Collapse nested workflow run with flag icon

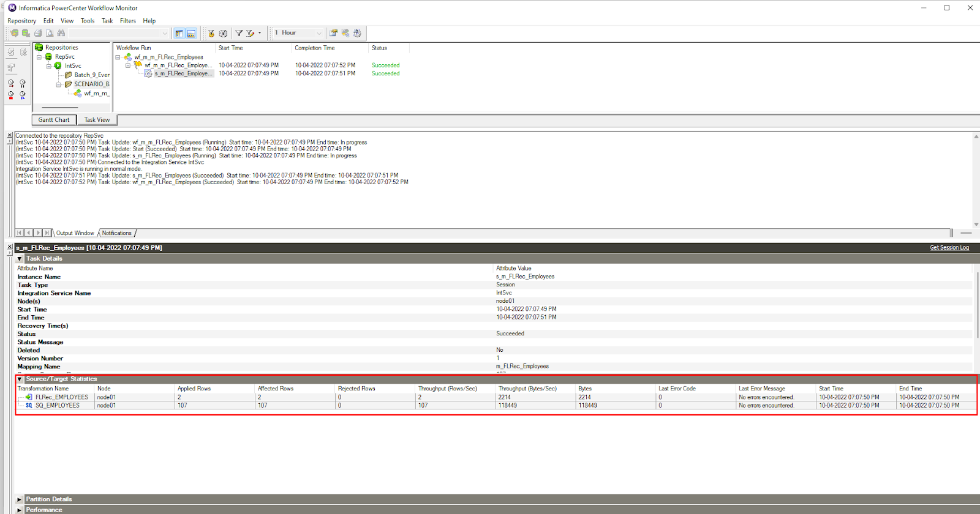tap(128, 65)
